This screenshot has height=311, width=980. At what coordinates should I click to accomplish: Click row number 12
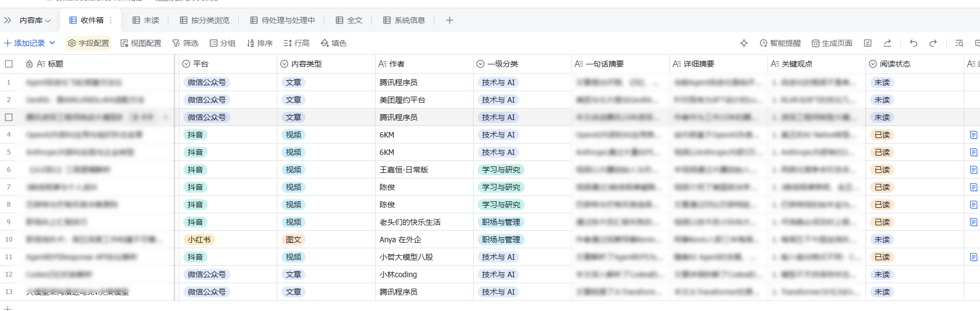tap(9, 274)
